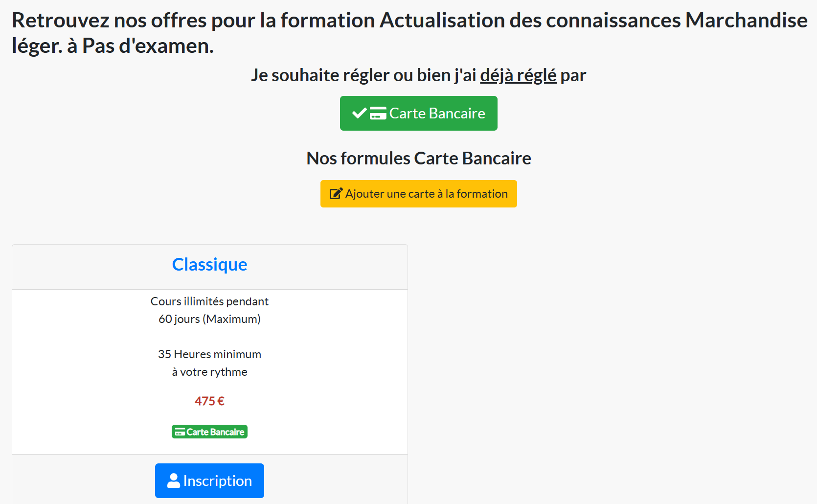Click the pencil edit icon on the yellow button
817x504 pixels.
pyautogui.click(x=336, y=194)
